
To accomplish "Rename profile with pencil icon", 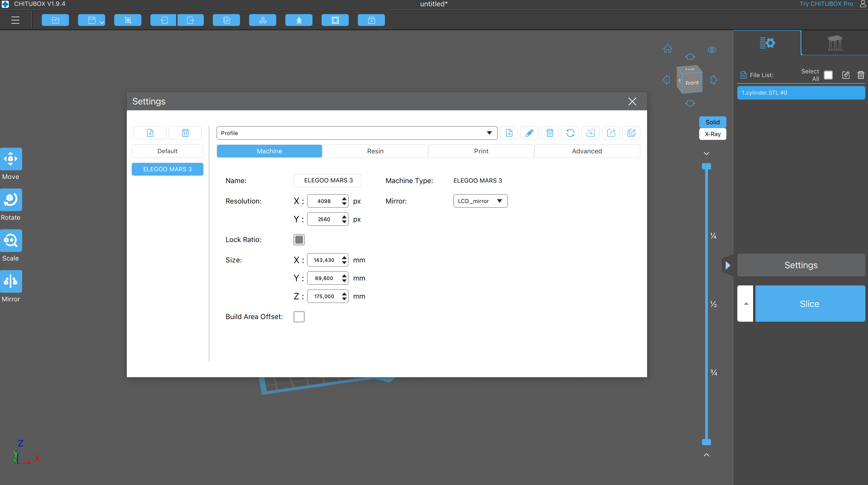I will click(529, 133).
